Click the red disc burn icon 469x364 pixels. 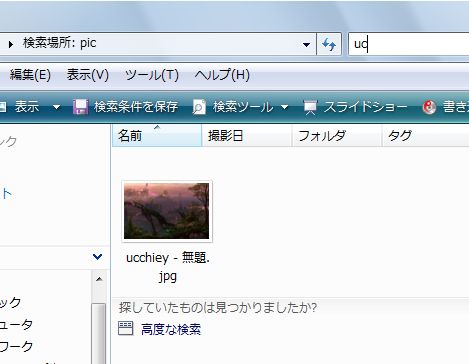pyautogui.click(x=429, y=107)
